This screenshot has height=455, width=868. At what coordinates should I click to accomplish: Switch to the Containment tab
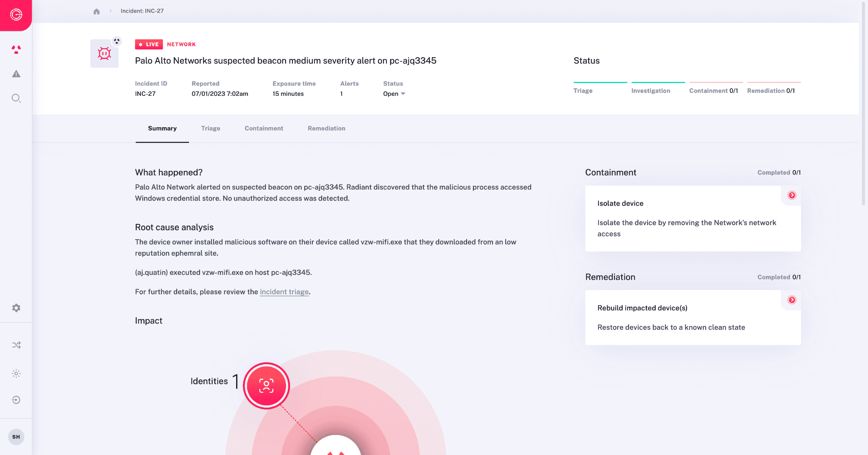[264, 128]
